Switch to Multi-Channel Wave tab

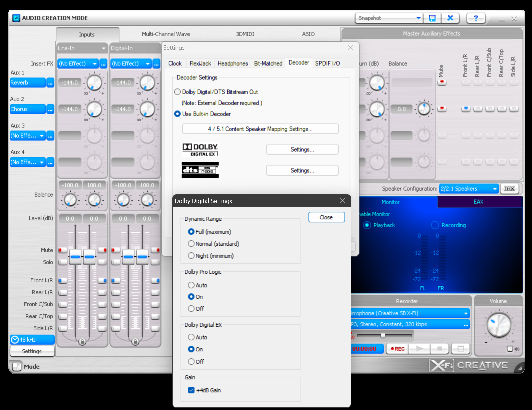pos(166,34)
